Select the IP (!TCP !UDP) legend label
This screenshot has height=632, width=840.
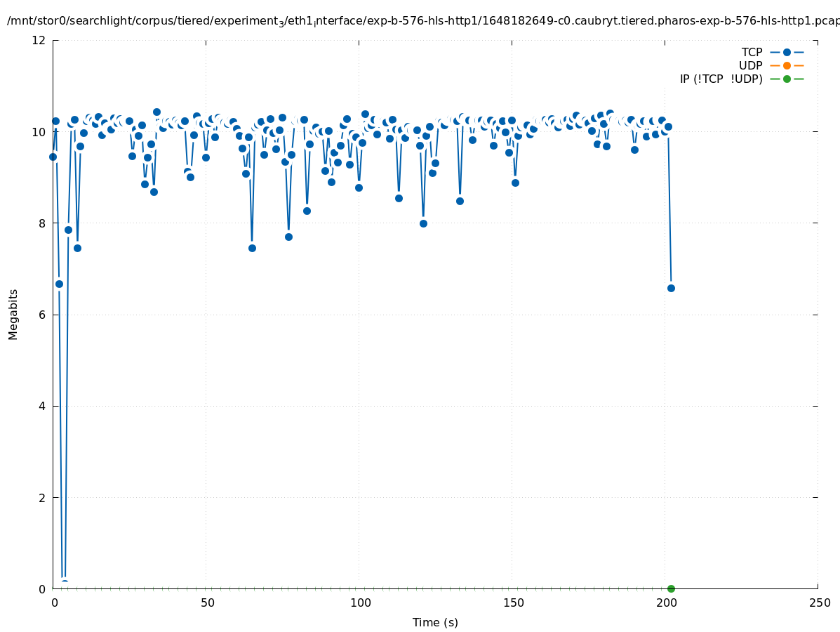721,79
